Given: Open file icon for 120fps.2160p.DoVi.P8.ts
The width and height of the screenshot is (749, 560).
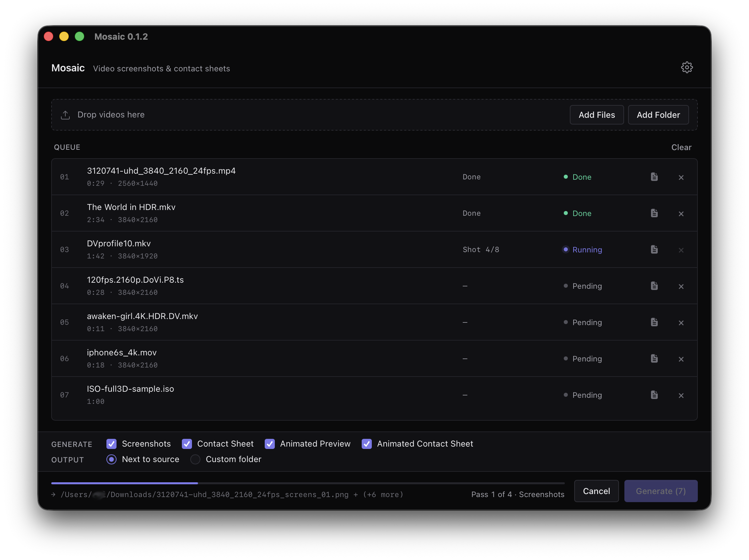Looking at the screenshot, I should (x=654, y=286).
